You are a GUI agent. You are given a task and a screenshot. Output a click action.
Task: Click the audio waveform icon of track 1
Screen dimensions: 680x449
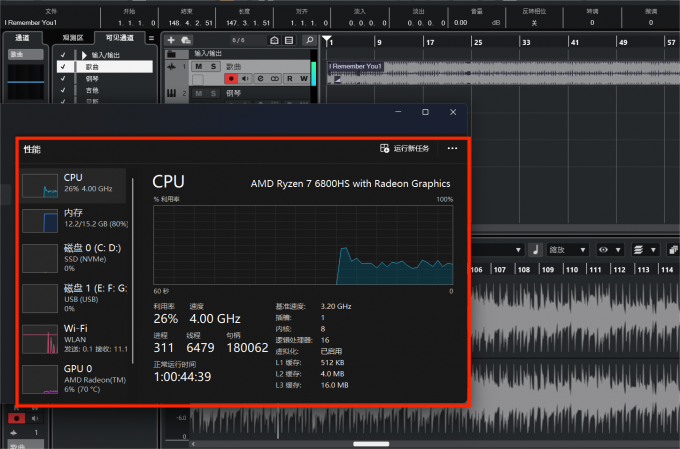(171, 66)
